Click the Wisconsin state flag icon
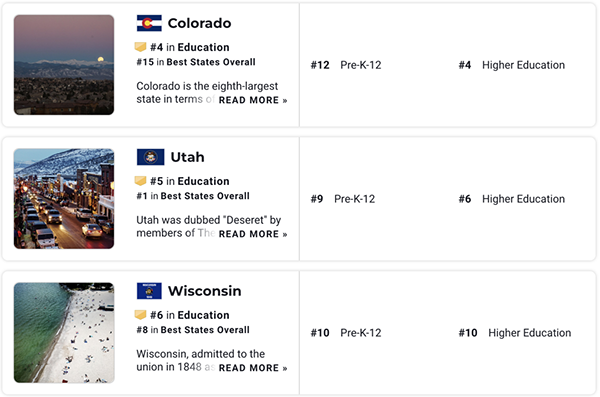 (149, 291)
